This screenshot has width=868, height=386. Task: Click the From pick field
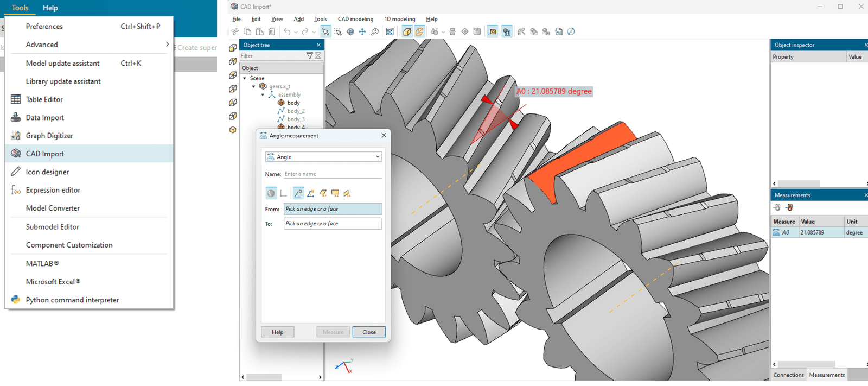tap(333, 209)
